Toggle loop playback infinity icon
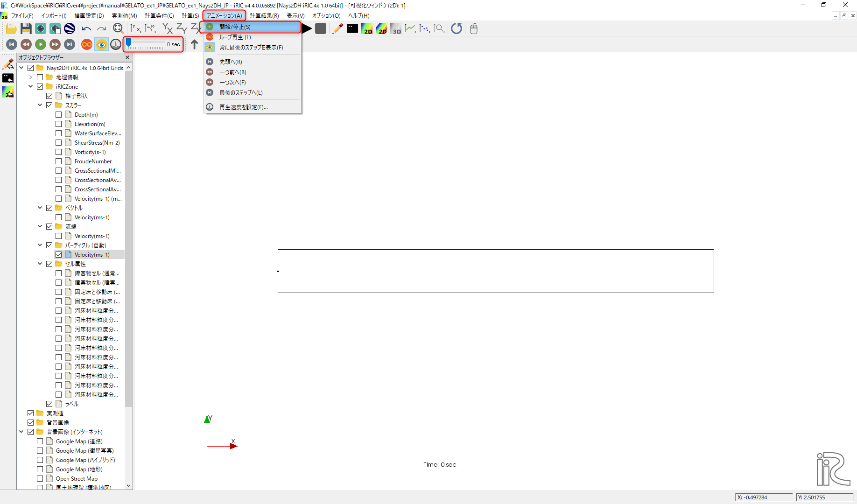857x504 pixels. coord(87,44)
